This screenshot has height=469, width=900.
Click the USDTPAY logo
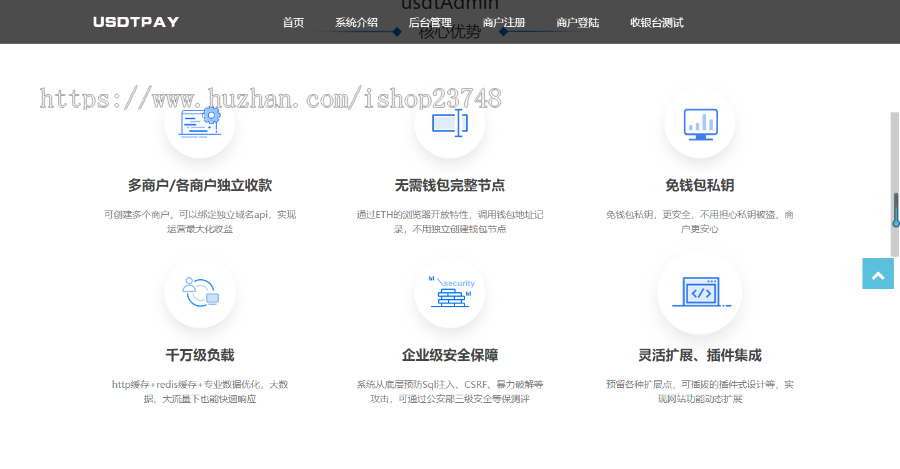(136, 22)
